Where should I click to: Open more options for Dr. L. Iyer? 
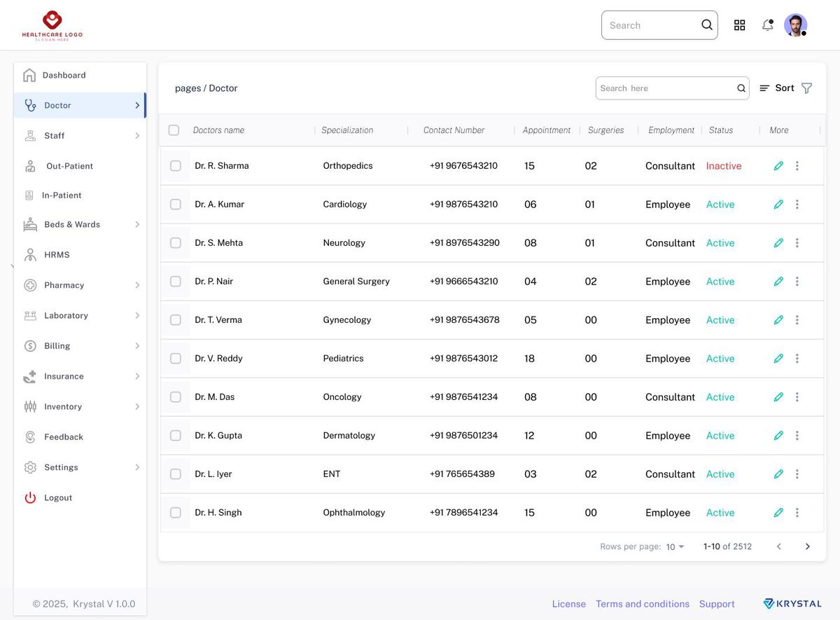click(797, 474)
